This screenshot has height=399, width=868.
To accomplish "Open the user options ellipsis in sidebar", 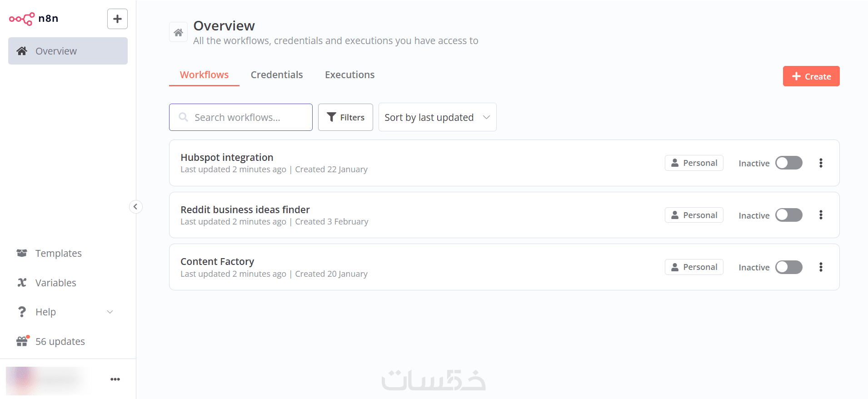I will click(115, 379).
